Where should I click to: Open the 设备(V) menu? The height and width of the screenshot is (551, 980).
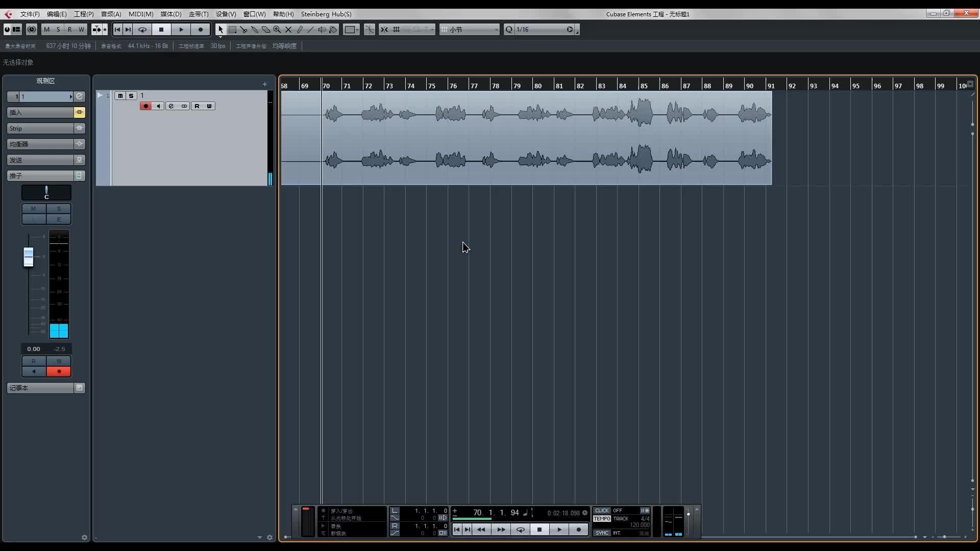pyautogui.click(x=226, y=14)
